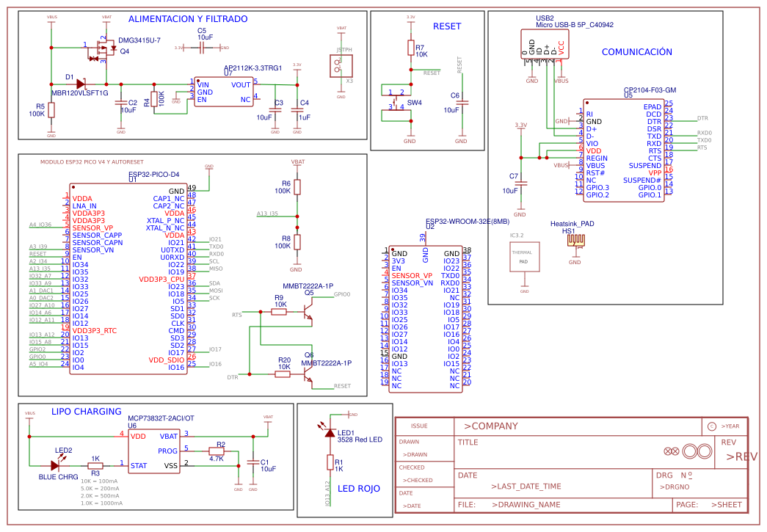Select resistor R1 1K symbol
Screen dimensions: 767x532
(330, 462)
